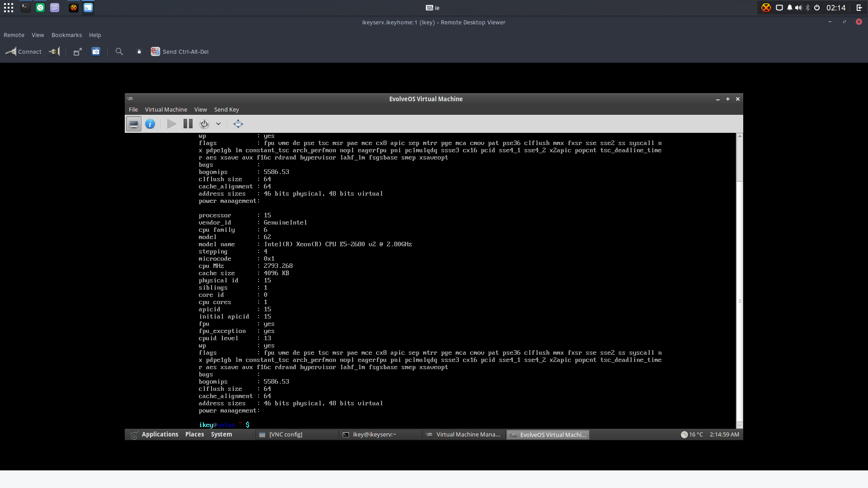Toggle the padlock view-only icon

[x=139, y=52]
